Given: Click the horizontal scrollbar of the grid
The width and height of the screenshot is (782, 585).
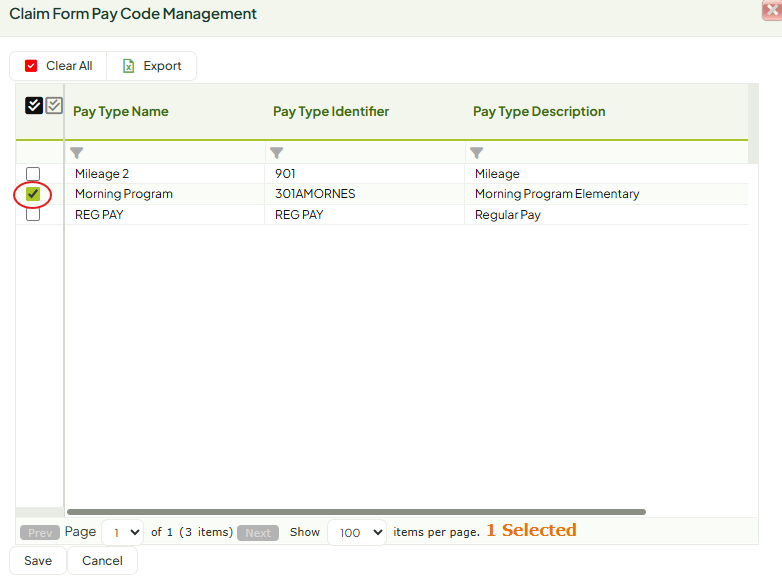Looking at the screenshot, I should (356, 512).
